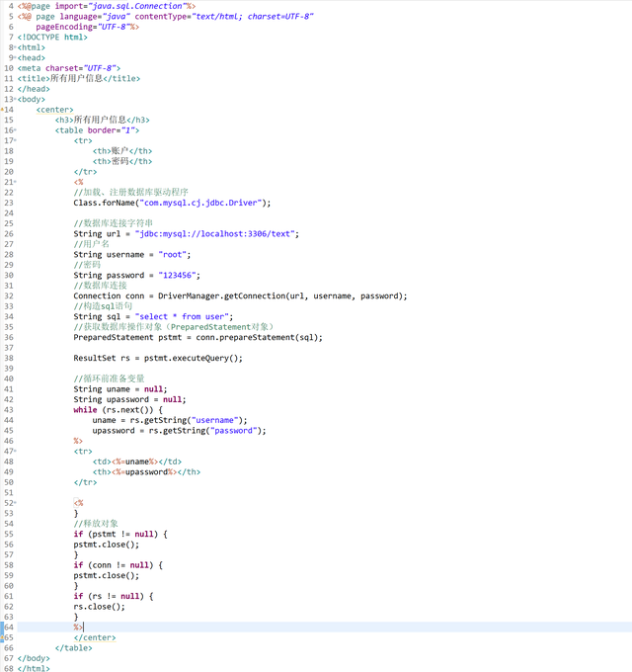Click "if (pstmt != null)" on line 55
This screenshot has width=632, height=672.
[116, 534]
